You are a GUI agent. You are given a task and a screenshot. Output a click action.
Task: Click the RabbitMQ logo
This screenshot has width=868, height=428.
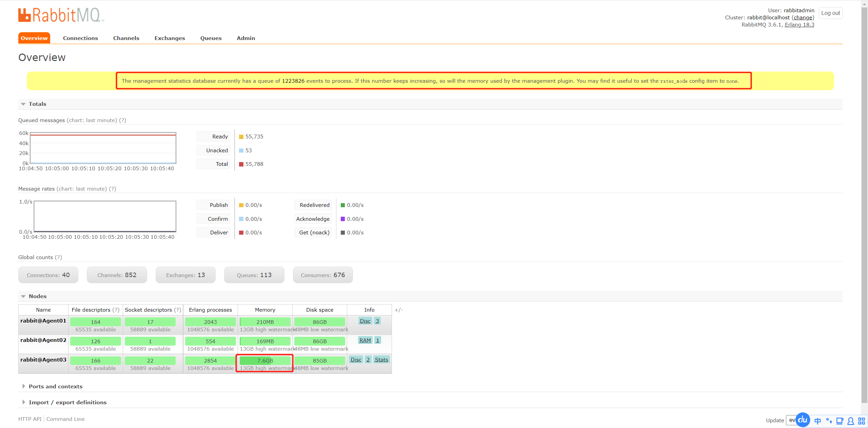coord(61,15)
